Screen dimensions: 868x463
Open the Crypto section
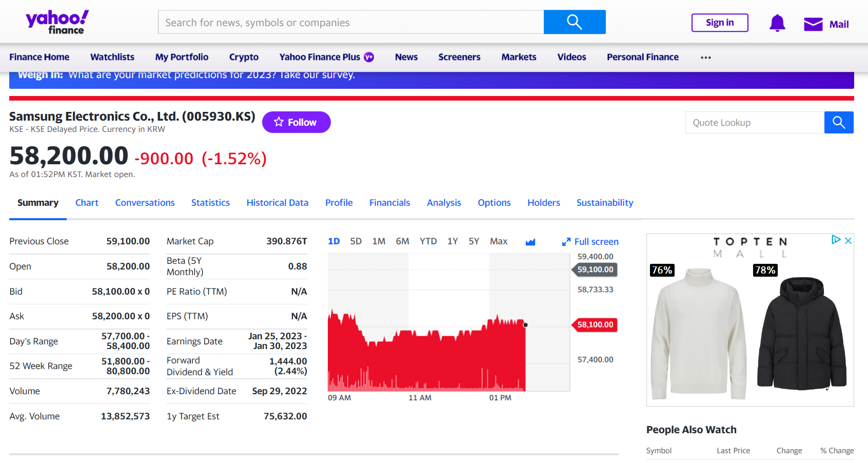point(244,57)
